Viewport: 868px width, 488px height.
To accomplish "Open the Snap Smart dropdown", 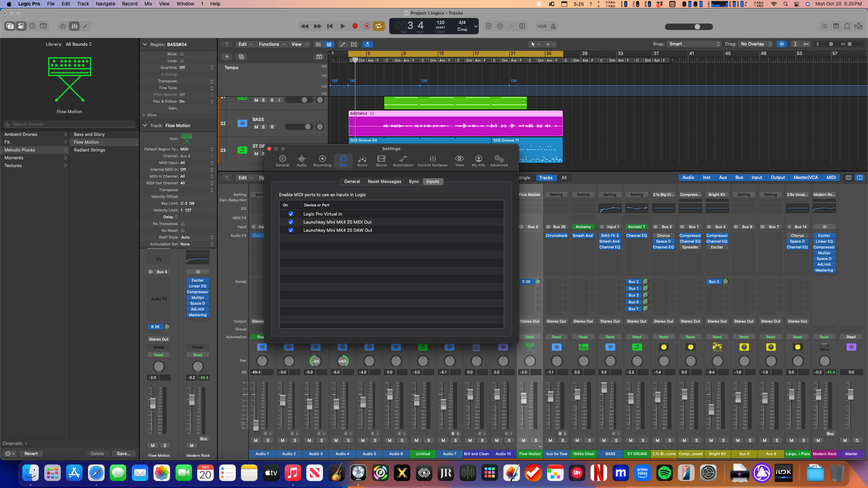I will click(694, 44).
